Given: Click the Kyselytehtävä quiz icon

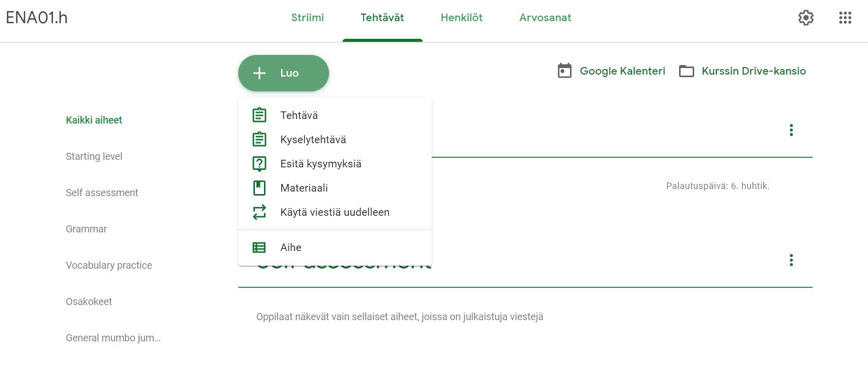Looking at the screenshot, I should tap(259, 139).
